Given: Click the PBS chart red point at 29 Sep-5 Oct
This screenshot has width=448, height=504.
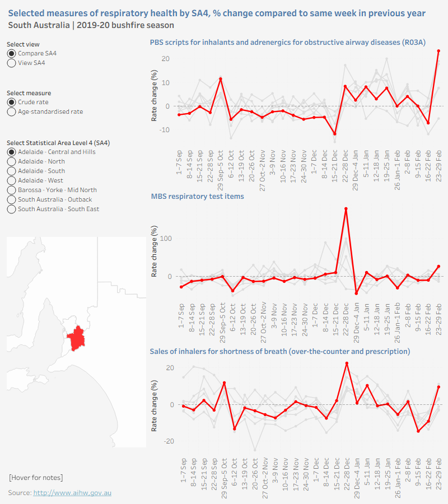Looking at the screenshot, I should (x=221, y=79).
